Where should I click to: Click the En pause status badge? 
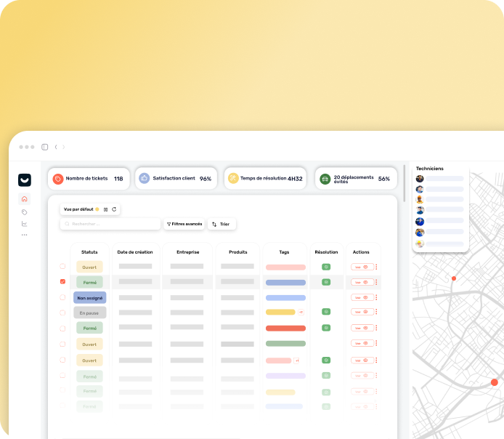coord(89,313)
